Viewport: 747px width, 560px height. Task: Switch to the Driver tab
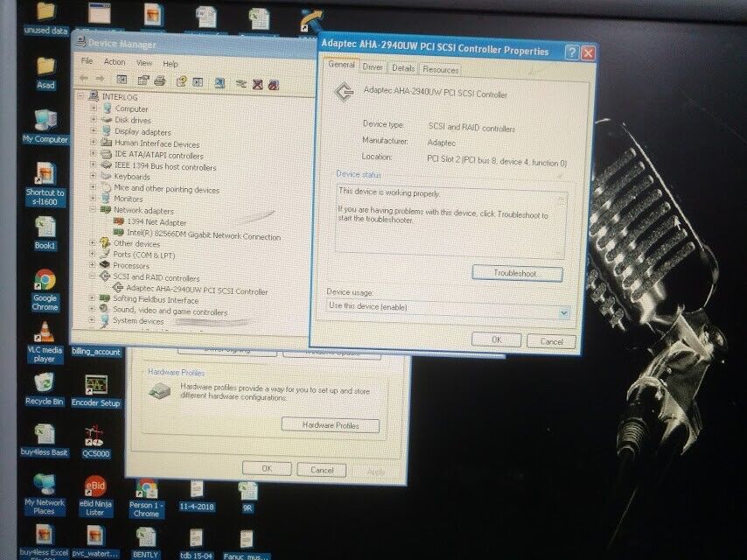[x=373, y=67]
